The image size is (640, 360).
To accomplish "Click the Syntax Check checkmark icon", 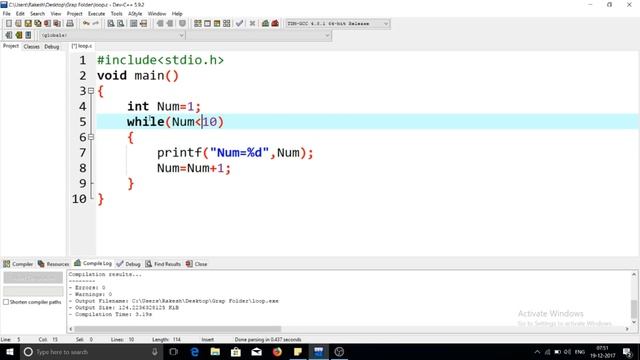I will click(240, 24).
